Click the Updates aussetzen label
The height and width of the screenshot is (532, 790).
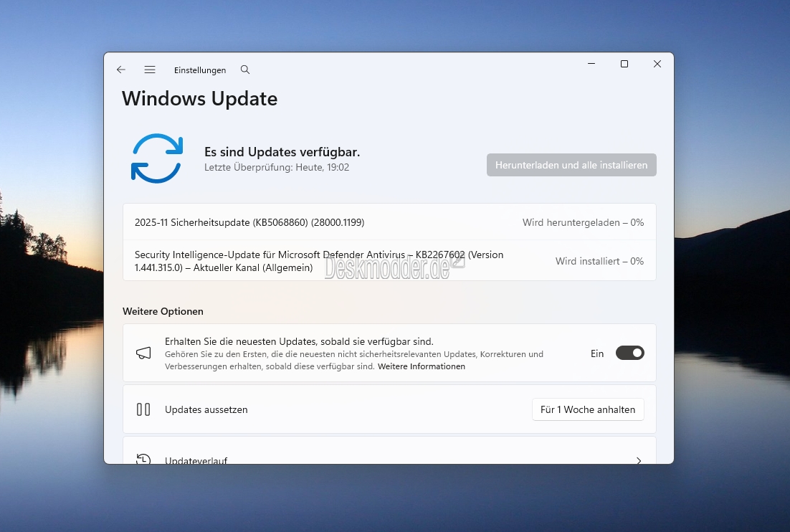pyautogui.click(x=206, y=409)
